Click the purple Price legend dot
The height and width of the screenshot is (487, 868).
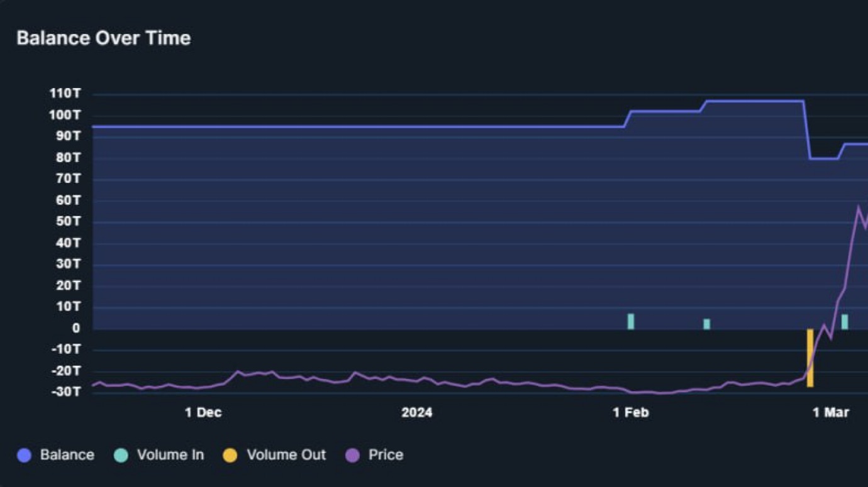point(353,456)
